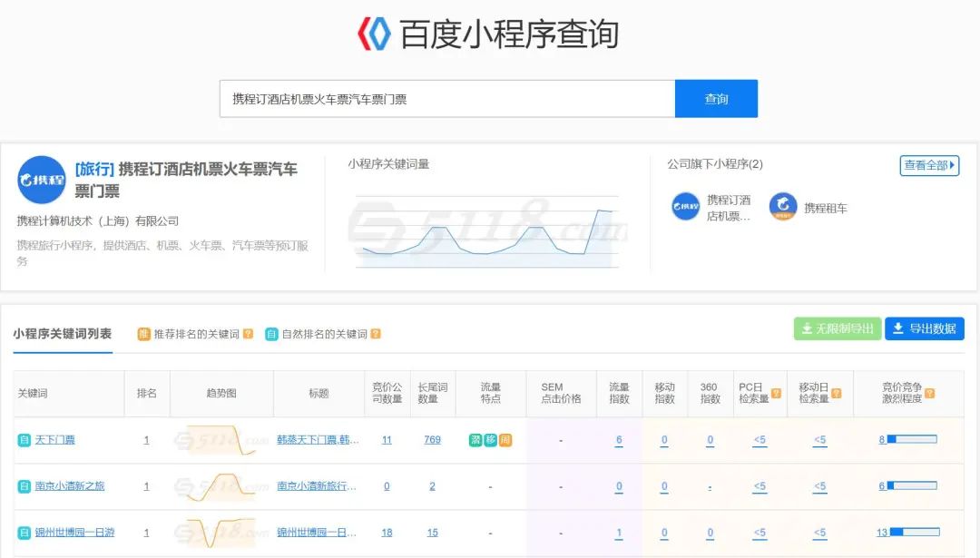
Task: Click the blue 导出数据 button
Action: (925, 328)
